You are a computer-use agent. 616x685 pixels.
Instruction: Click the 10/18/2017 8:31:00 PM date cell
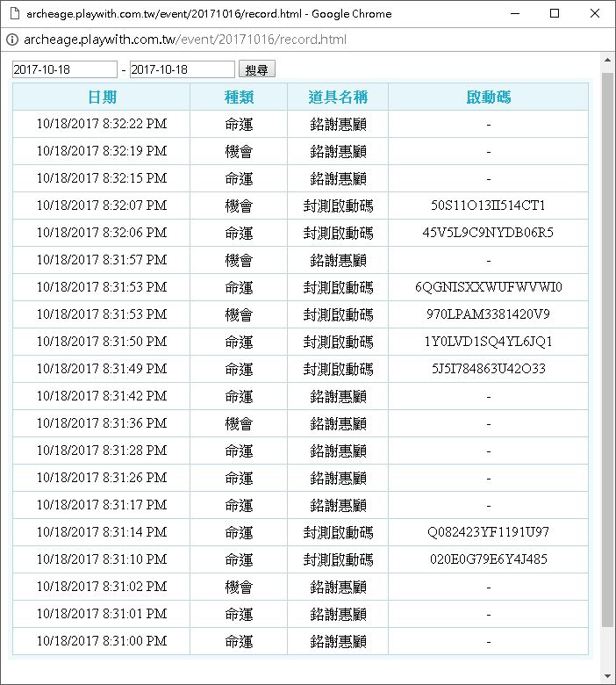(x=102, y=641)
